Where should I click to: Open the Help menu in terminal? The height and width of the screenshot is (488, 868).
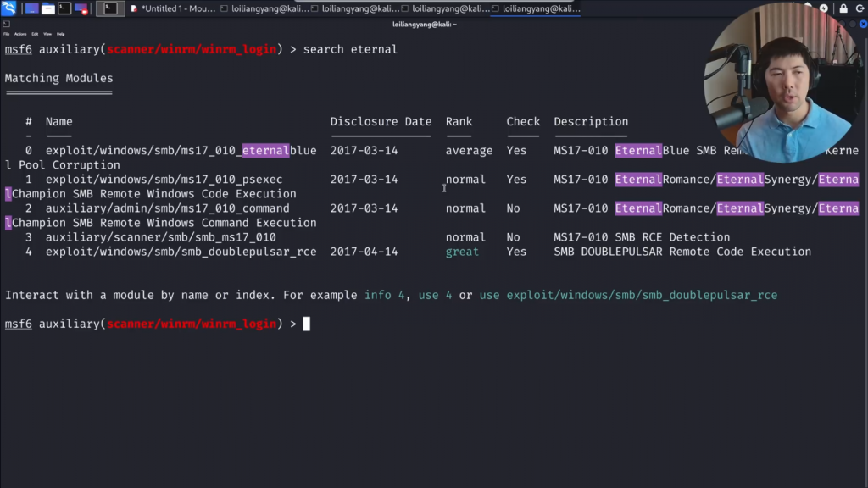[60, 34]
